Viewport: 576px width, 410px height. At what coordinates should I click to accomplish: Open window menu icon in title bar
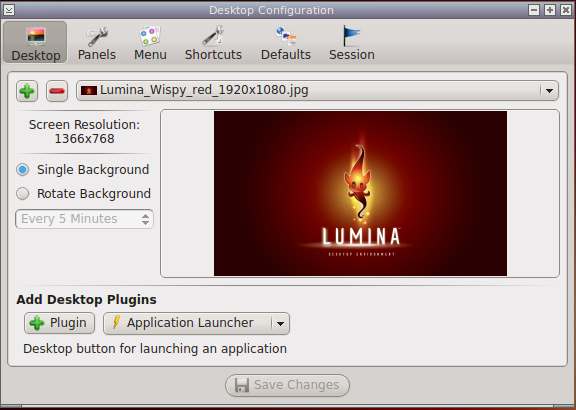point(9,10)
